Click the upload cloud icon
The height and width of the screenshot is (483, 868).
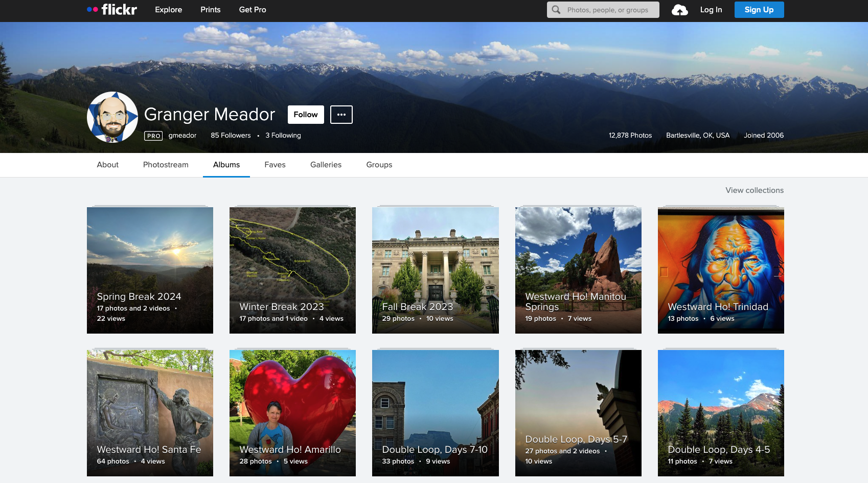click(x=679, y=10)
